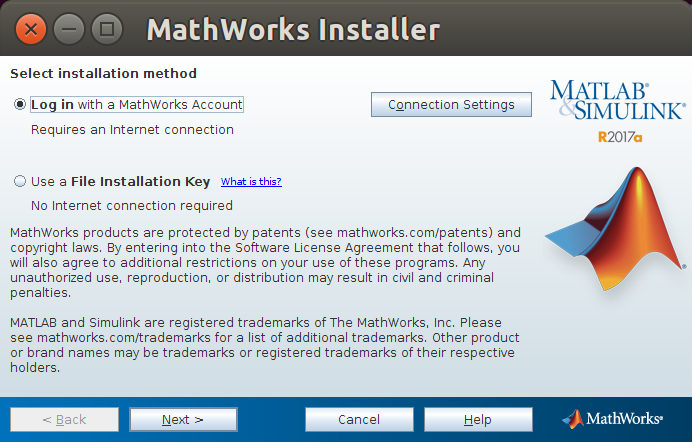Maximize the installer window
This screenshot has width=692, height=442.
107,29
